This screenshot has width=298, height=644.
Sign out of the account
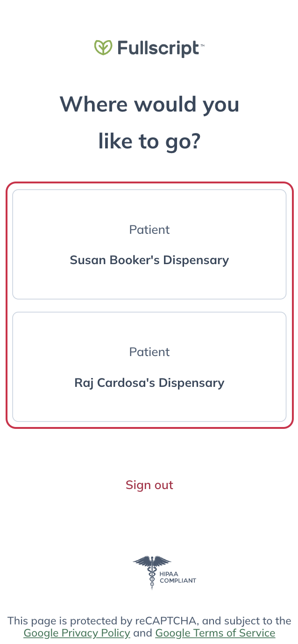[149, 485]
